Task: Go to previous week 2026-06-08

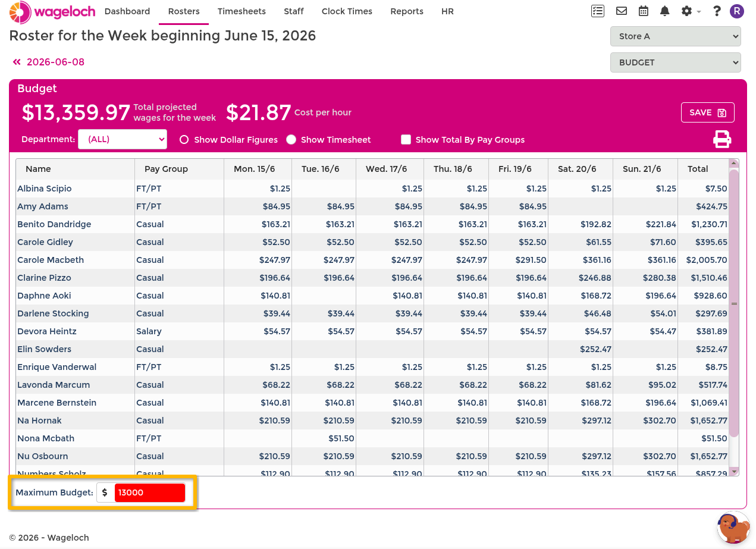Action: [x=48, y=62]
